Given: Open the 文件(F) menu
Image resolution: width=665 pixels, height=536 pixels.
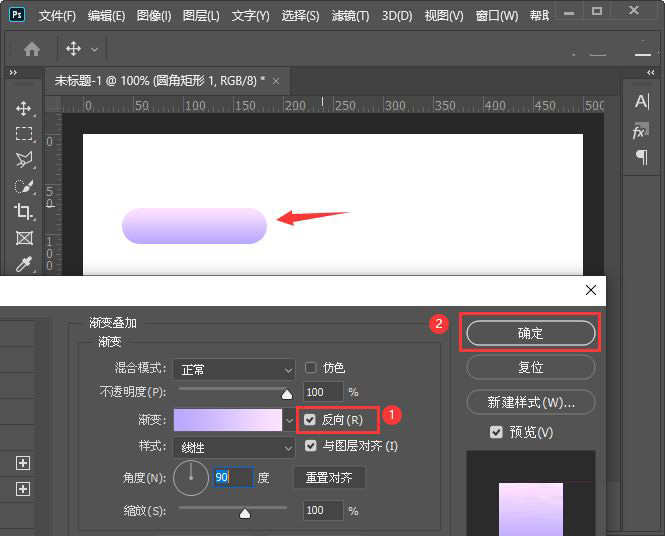Looking at the screenshot, I should click(x=57, y=16).
